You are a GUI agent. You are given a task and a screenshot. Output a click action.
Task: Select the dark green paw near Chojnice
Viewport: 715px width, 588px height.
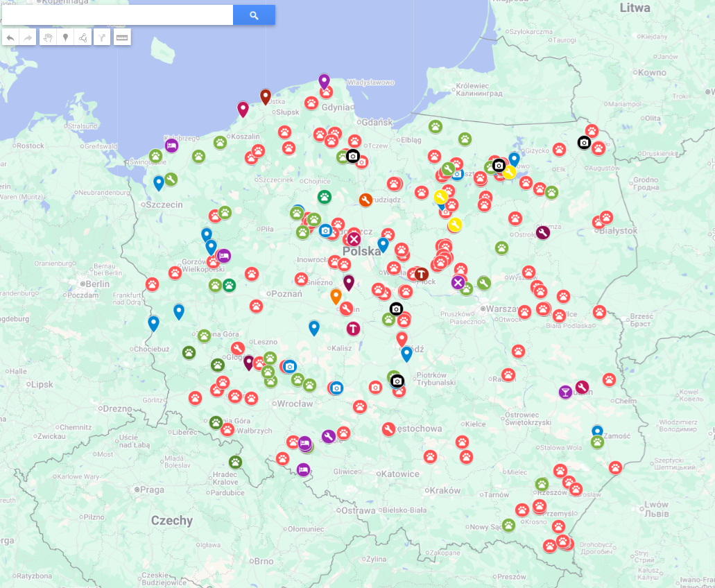pyautogui.click(x=325, y=197)
